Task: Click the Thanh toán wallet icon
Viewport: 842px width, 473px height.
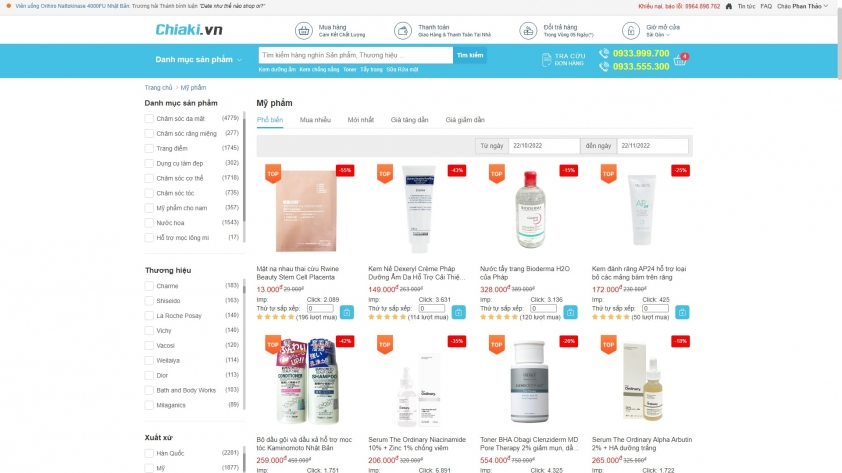Action: click(403, 31)
